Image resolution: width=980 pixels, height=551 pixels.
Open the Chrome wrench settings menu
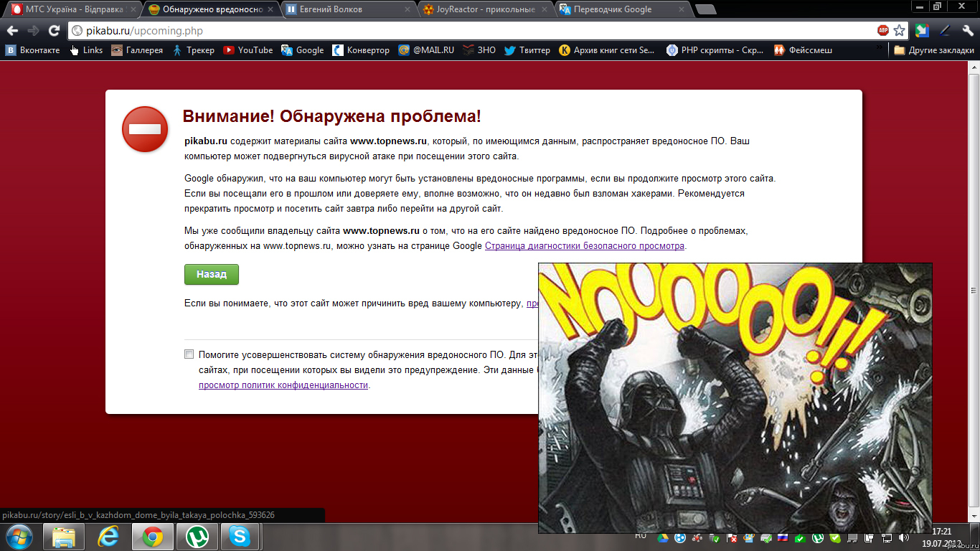click(969, 30)
